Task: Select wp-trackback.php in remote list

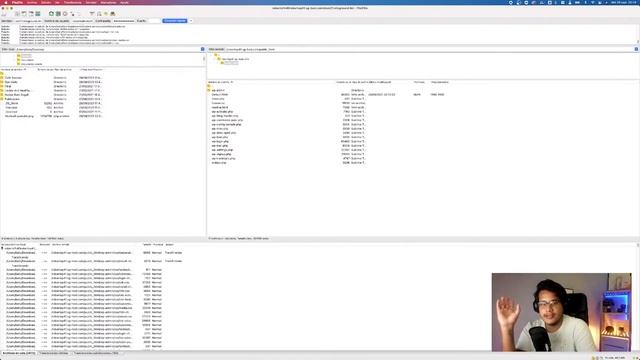Action: coord(223,158)
